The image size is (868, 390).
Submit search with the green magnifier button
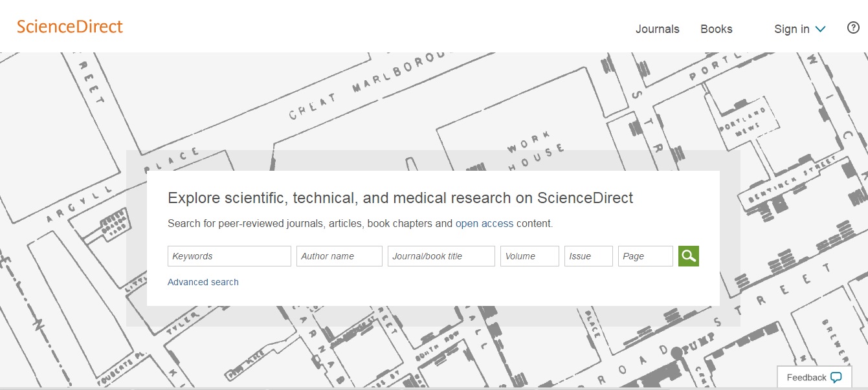[x=689, y=256]
